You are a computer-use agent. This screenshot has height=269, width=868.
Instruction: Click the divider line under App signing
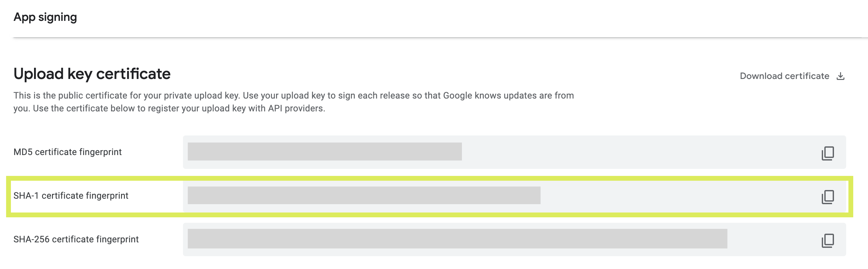click(x=438, y=38)
